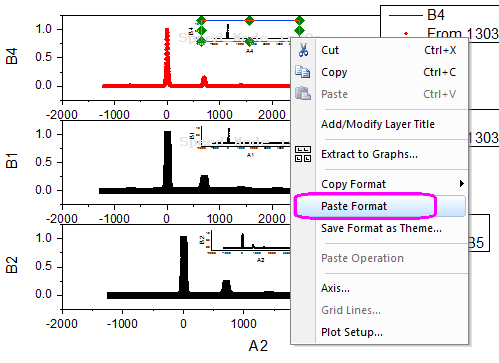This screenshot has width=499, height=363.
Task: Open the Axis... dialog entry
Action: (335, 288)
